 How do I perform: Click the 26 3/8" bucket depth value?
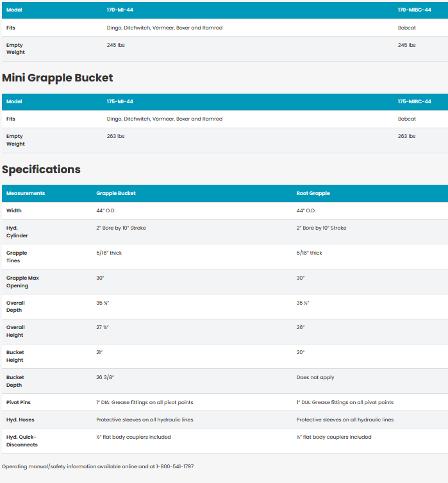(x=105, y=377)
